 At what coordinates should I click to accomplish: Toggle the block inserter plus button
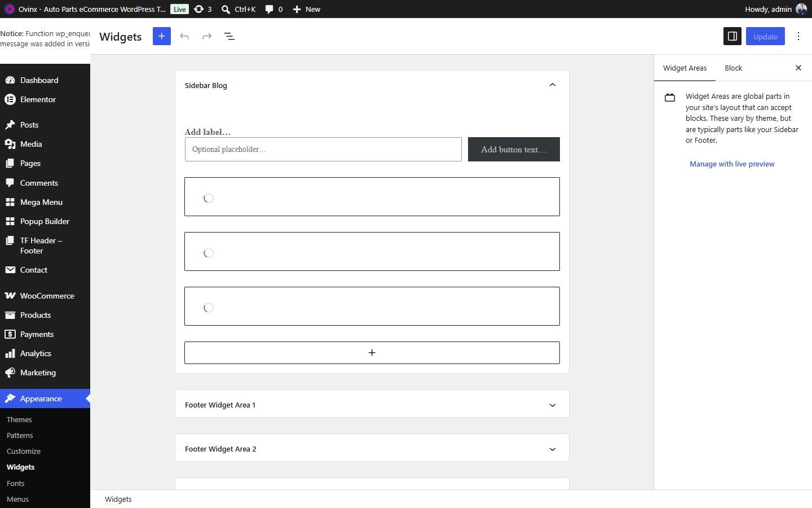tap(162, 36)
